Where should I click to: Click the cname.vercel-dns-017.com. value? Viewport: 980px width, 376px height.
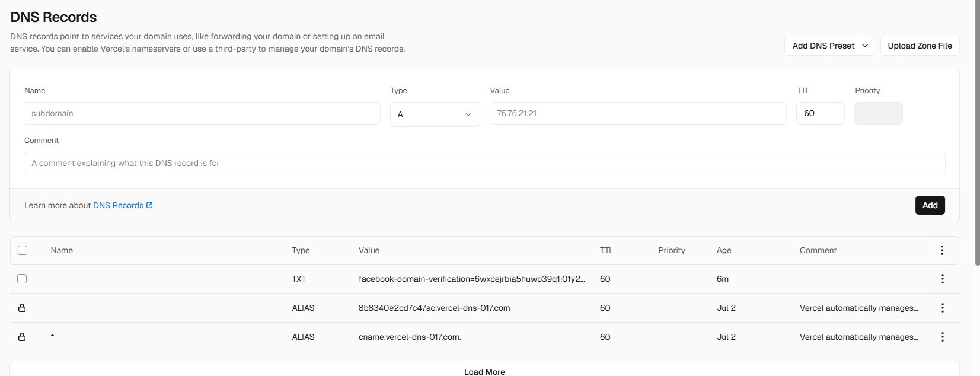[x=410, y=337]
